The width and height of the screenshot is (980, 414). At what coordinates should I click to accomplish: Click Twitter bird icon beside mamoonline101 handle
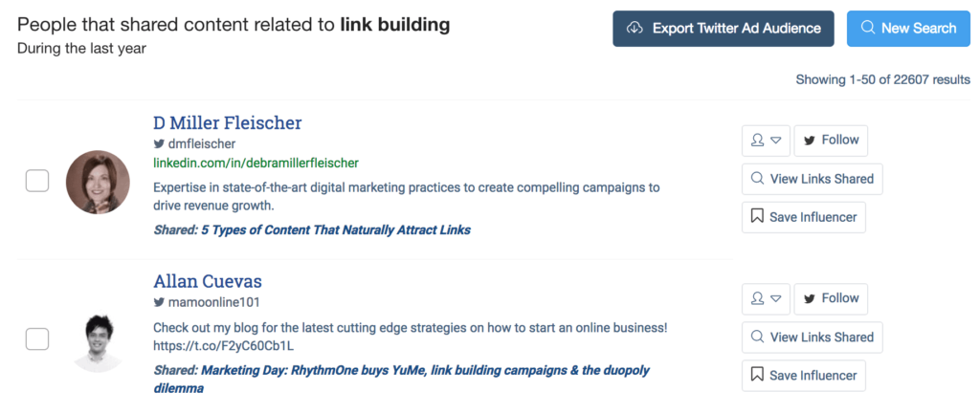(159, 302)
